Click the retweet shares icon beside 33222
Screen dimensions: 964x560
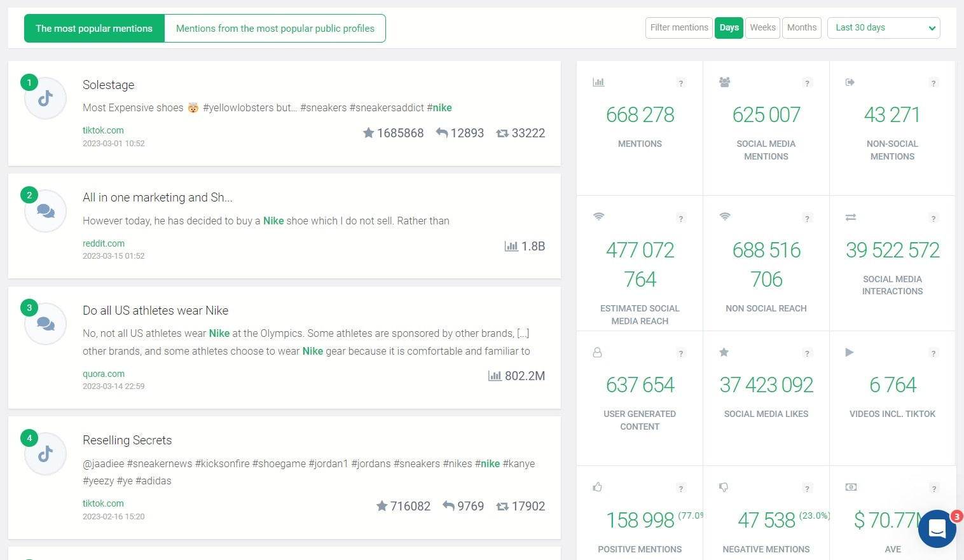[x=502, y=133]
